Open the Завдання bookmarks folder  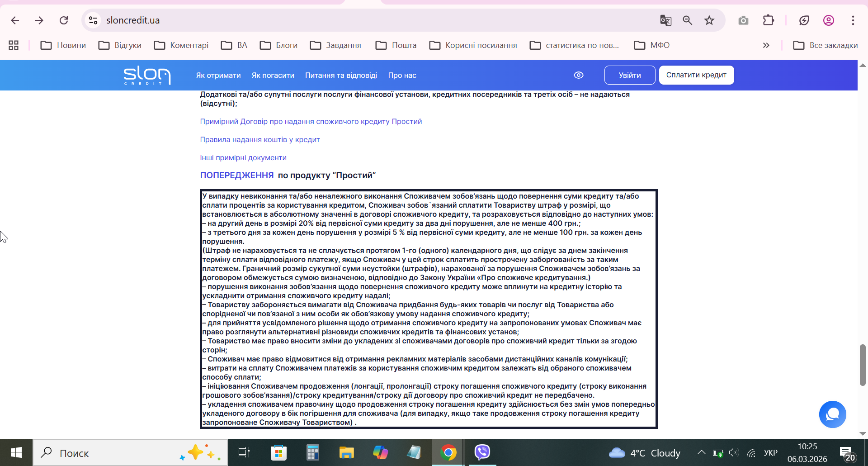pyautogui.click(x=335, y=45)
